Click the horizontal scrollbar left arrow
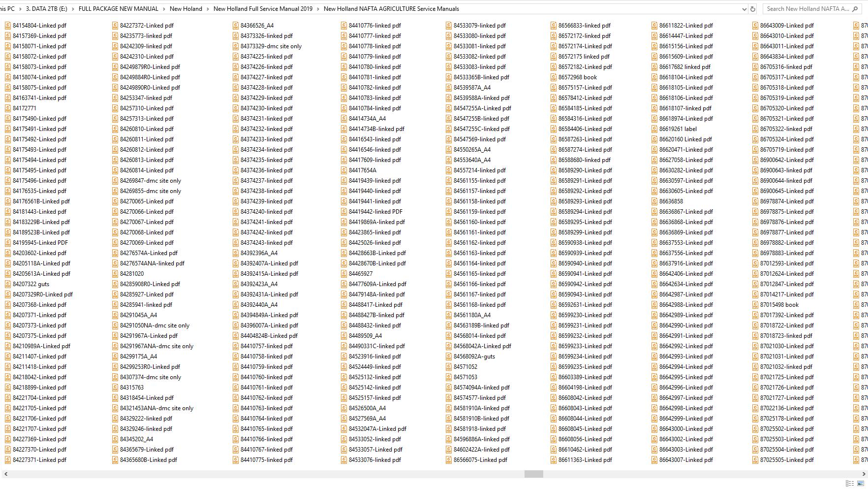868x489 pixels. pos(5,474)
